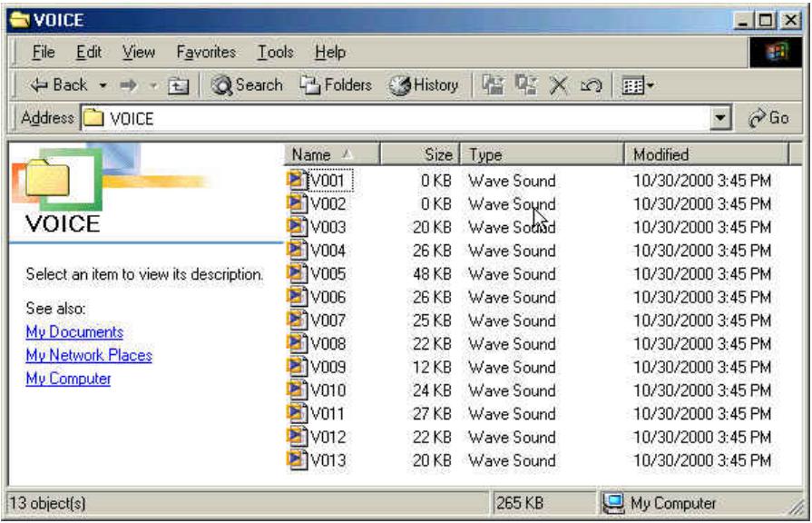812x523 pixels.
Task: Click the 27 KB size cell
Action: click(432, 414)
